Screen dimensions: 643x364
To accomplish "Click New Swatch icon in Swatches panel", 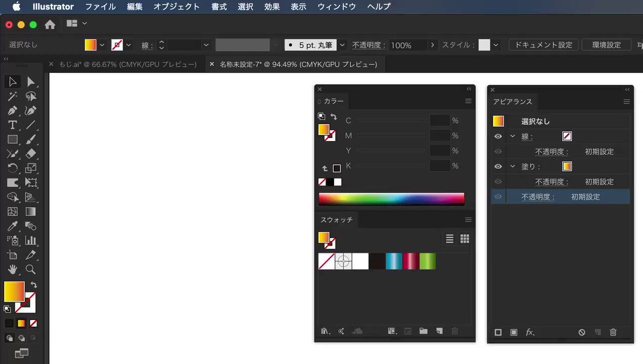I will 439,331.
